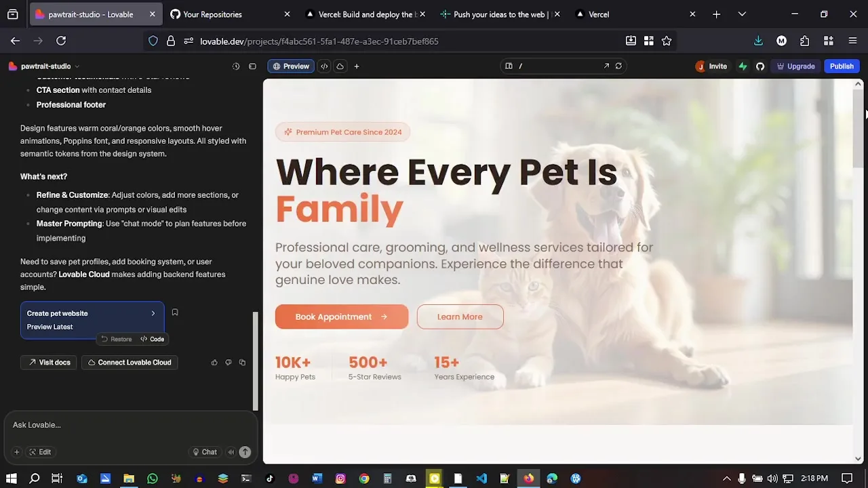Send the message with arrow button

[x=245, y=452]
